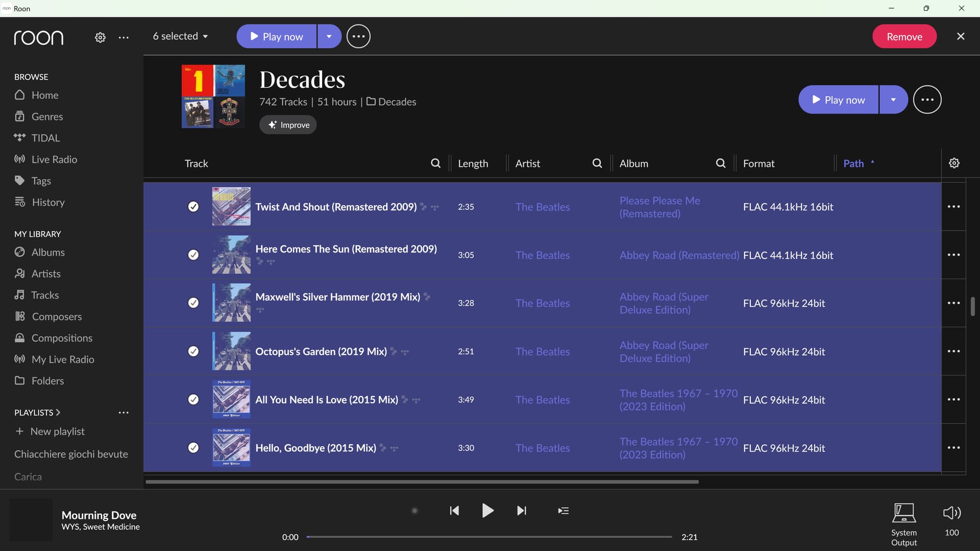The width and height of the screenshot is (980, 551).
Task: Open System Output zone selector
Action: (x=904, y=524)
